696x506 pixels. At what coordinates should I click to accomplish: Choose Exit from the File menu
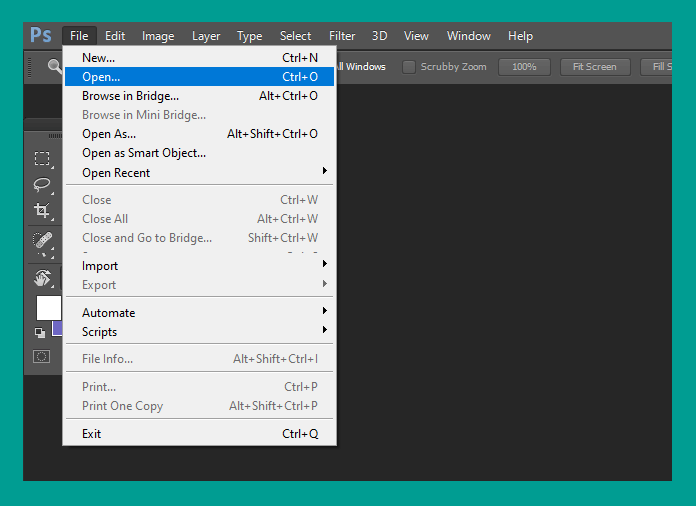(x=200, y=434)
